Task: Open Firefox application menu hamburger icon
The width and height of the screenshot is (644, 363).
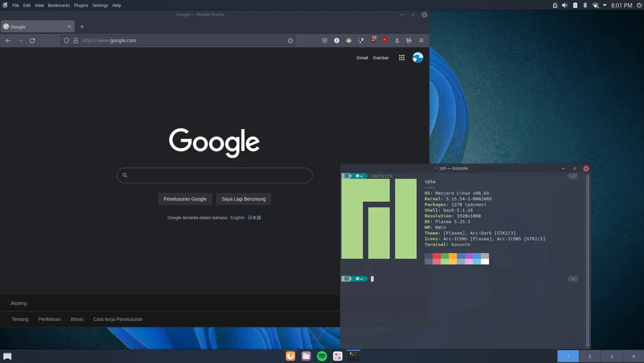Action: point(421,40)
